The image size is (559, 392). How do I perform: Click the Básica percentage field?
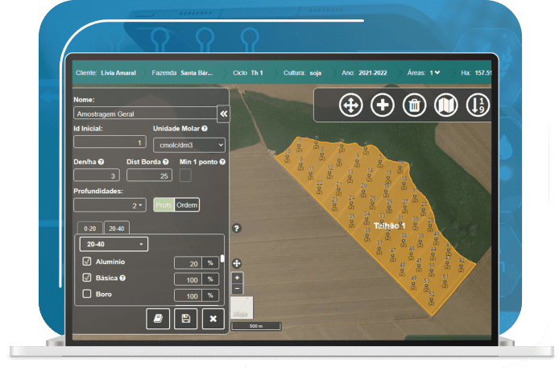click(x=188, y=280)
